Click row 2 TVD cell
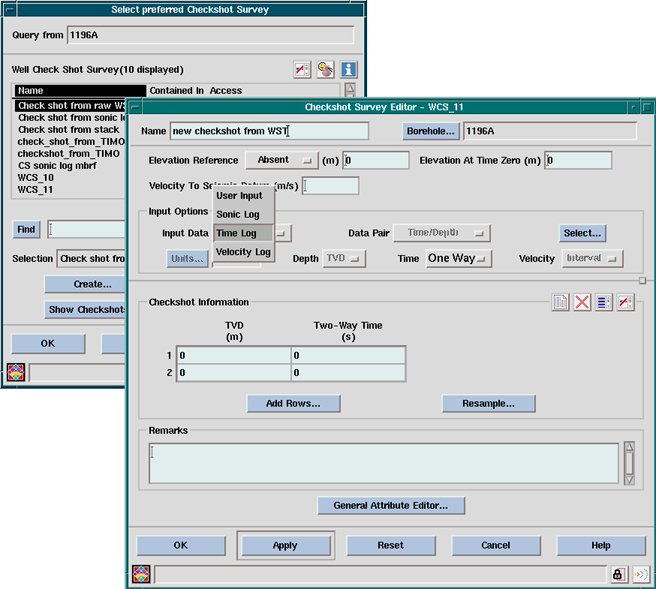 234,373
